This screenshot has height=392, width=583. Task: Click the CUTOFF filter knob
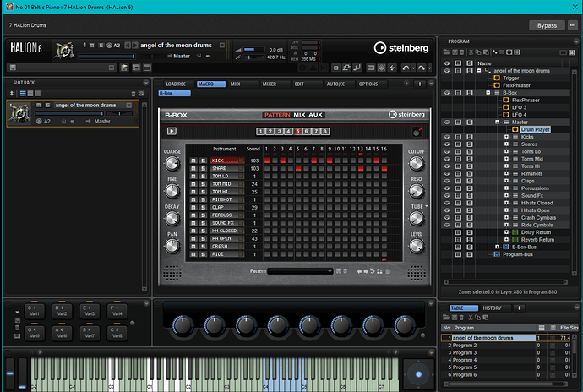tap(416, 163)
